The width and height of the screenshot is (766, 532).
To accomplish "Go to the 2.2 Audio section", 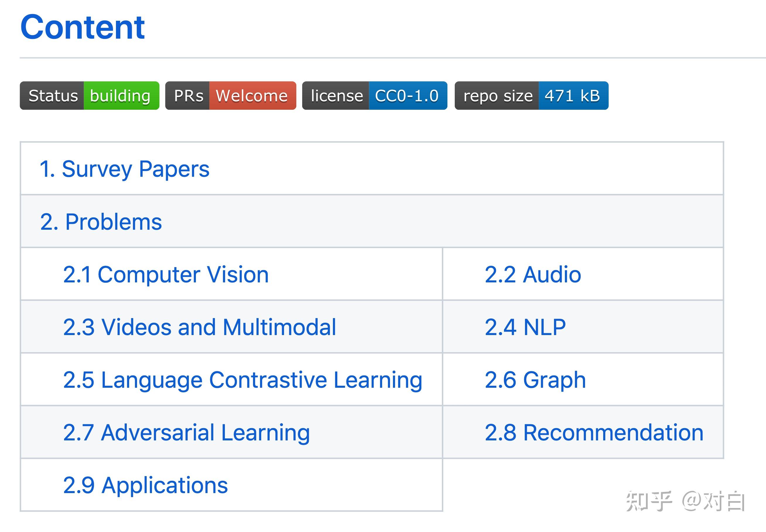I will [533, 275].
